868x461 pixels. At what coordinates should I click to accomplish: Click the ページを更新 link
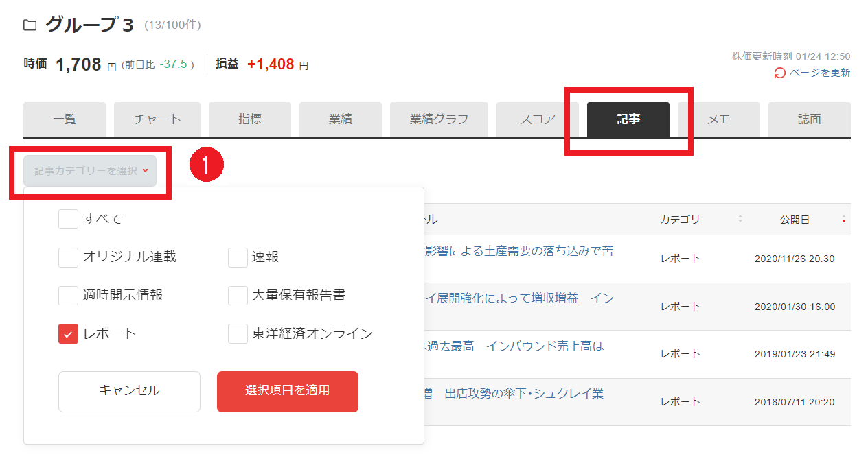[x=820, y=73]
